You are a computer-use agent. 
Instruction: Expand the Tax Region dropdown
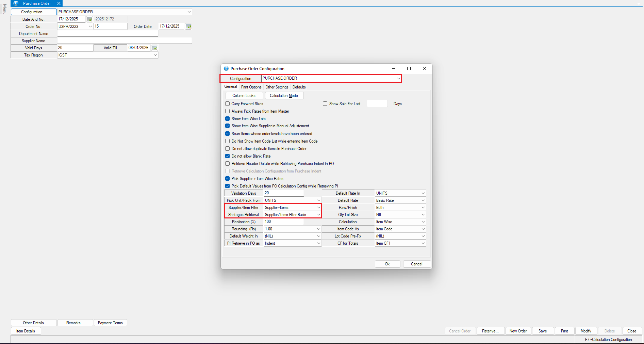155,55
